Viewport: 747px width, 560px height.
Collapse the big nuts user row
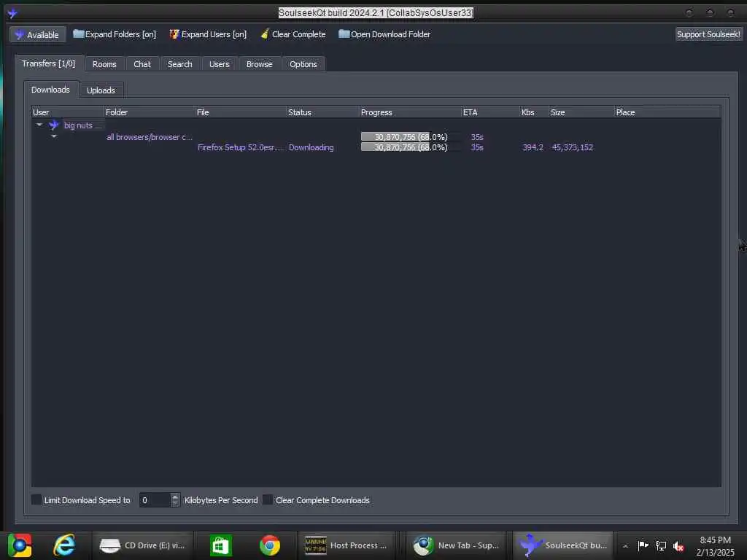(39, 125)
